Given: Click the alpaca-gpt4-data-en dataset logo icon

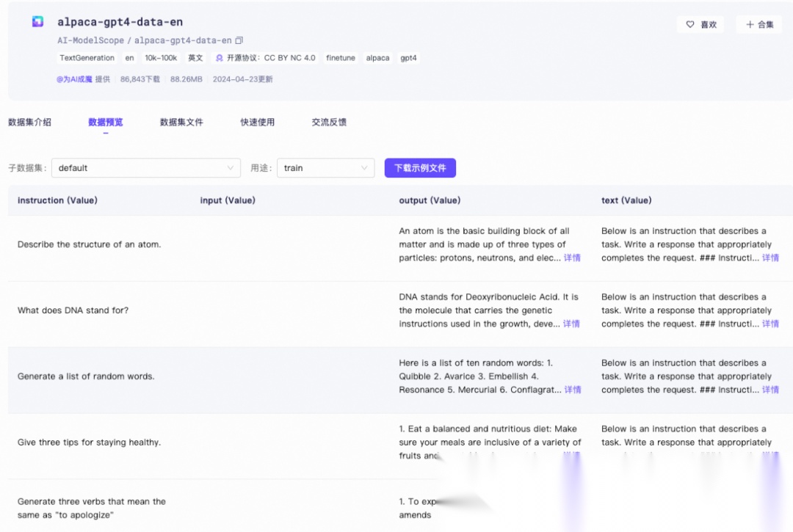Looking at the screenshot, I should [x=37, y=22].
